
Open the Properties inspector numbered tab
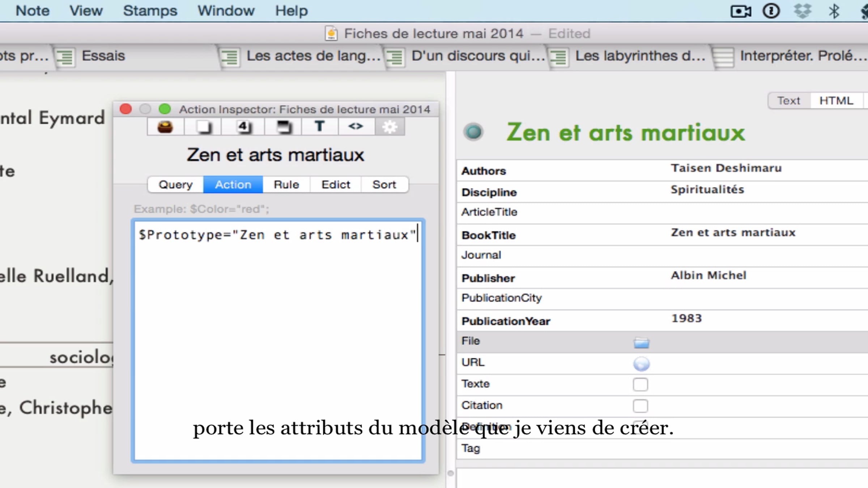coord(243,127)
